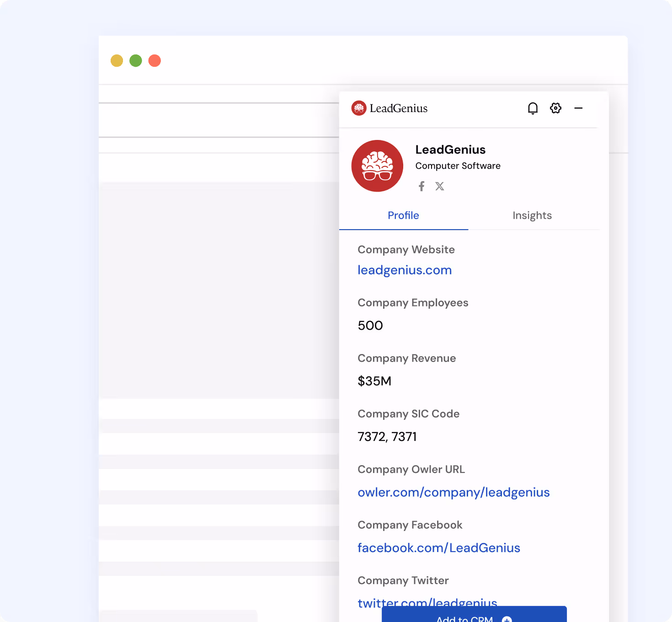Switch to the Profile tab
The height and width of the screenshot is (622, 672).
(403, 215)
